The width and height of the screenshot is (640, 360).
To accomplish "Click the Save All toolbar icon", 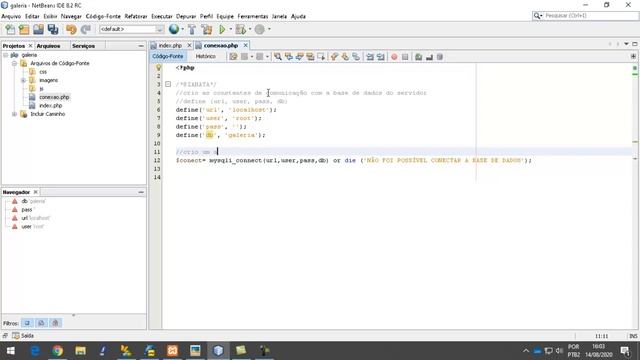I will (x=53, y=29).
